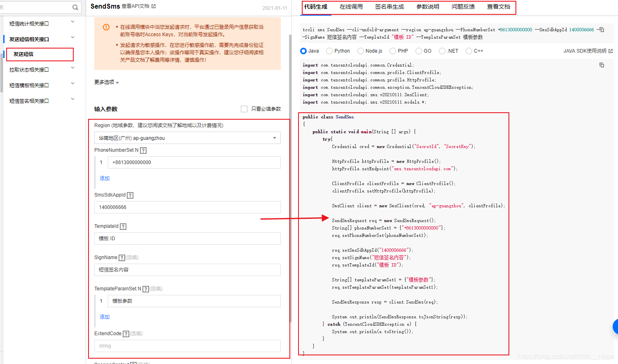Click the JAVA SDK usage external link icon

(611, 51)
